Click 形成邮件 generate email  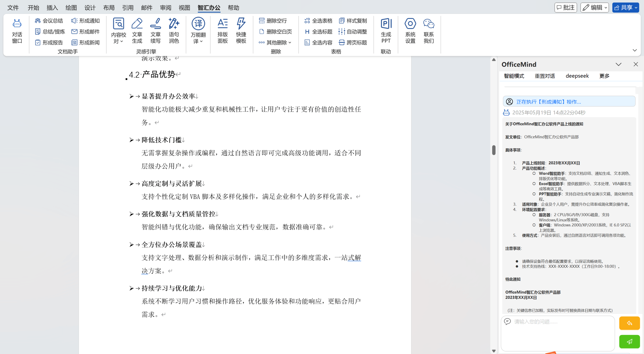click(x=86, y=31)
